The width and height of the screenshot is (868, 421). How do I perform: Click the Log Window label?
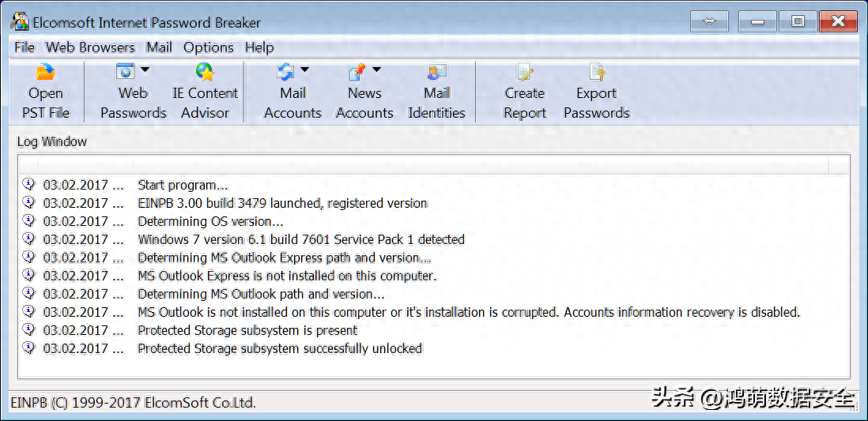[52, 141]
